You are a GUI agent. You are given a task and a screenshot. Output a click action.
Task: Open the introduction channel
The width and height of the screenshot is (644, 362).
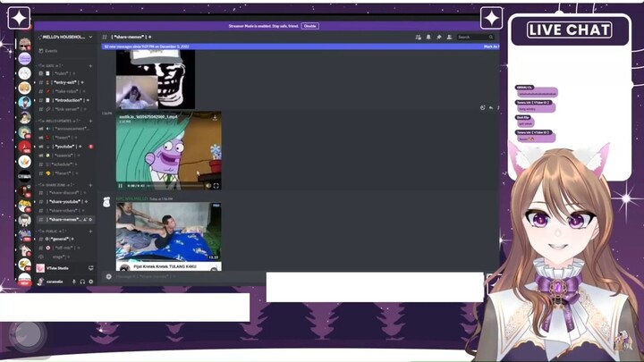point(65,100)
